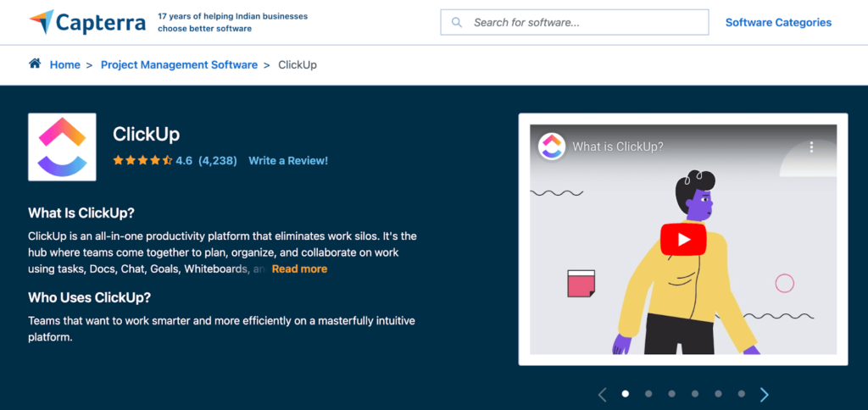Select the fourth carousel dot

click(695, 394)
